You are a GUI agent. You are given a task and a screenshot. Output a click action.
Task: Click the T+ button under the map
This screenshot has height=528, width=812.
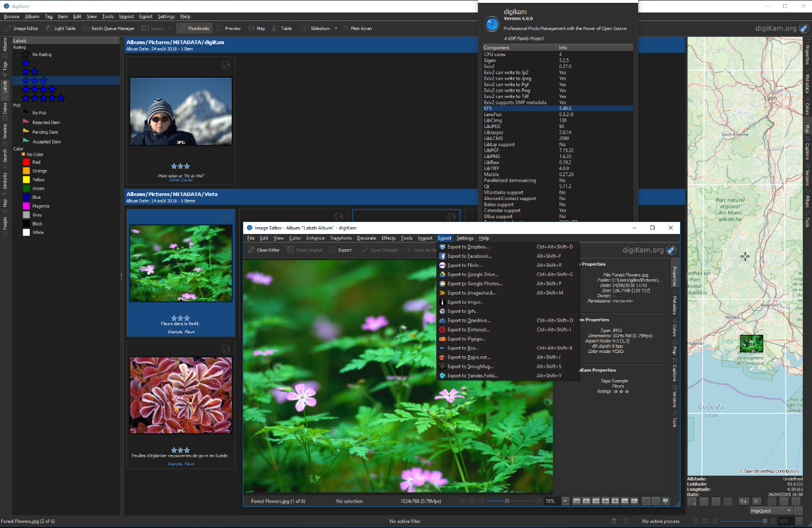click(743, 501)
